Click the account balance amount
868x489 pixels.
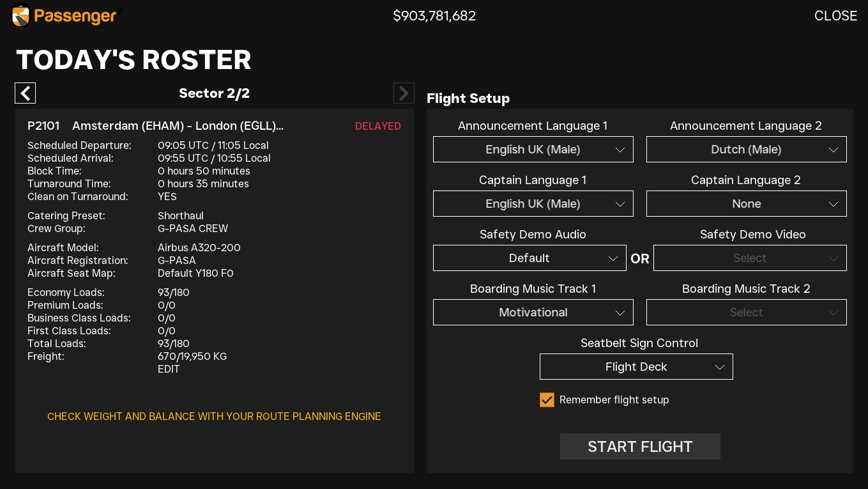434,16
